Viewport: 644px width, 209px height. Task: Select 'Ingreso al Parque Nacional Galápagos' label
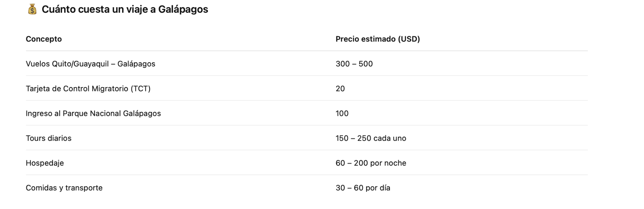[93, 113]
